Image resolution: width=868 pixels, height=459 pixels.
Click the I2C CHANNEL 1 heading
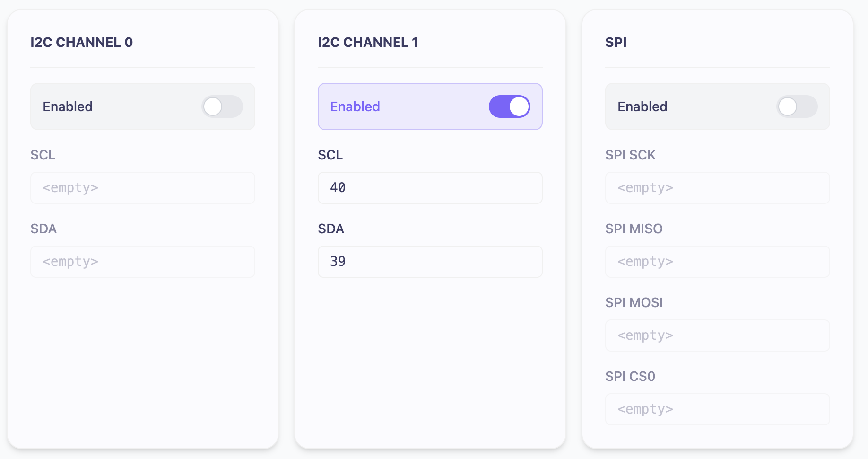pyautogui.click(x=368, y=42)
